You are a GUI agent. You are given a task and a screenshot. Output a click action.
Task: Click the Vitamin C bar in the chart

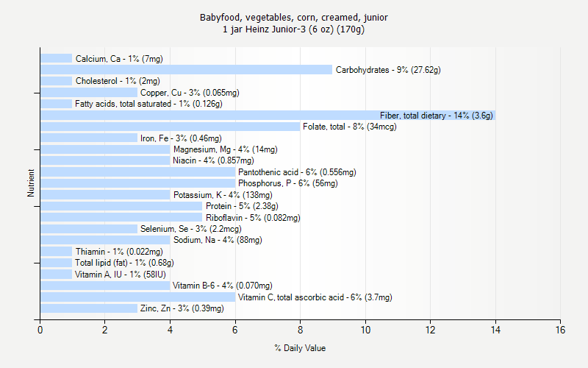[138, 297]
